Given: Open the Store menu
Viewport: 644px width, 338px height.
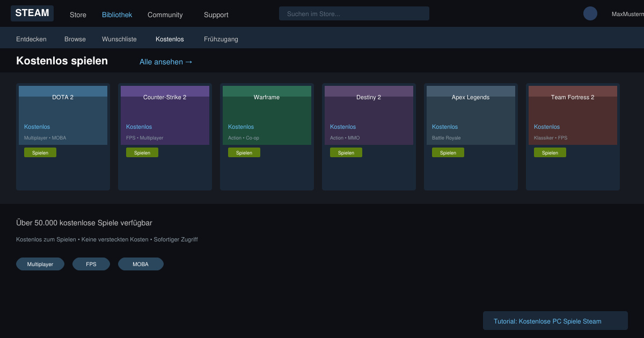Looking at the screenshot, I should [78, 15].
